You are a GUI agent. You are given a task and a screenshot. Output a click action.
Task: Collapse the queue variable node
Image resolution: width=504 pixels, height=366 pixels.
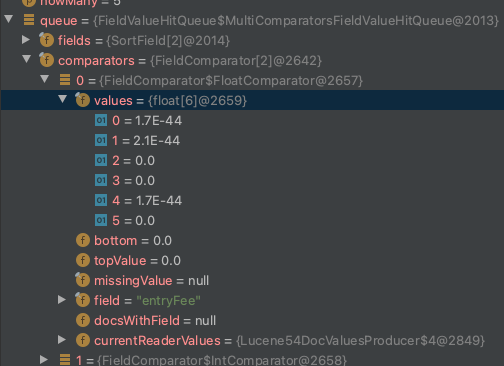9,19
